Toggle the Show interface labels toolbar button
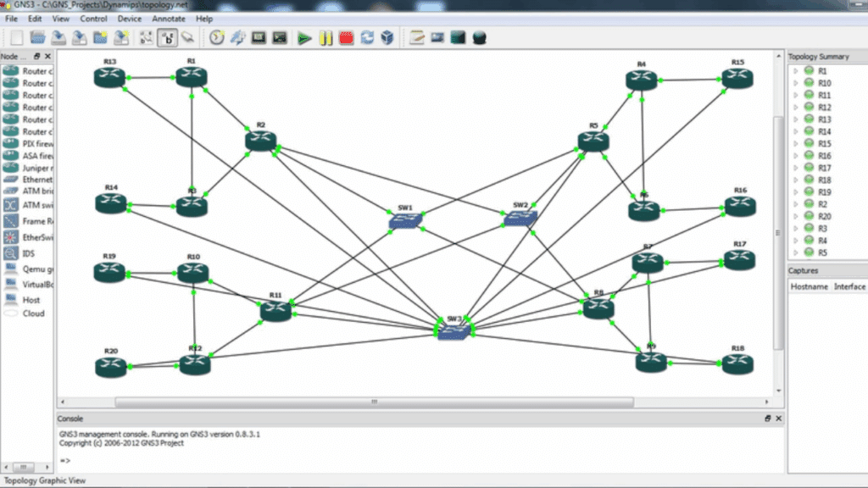Viewport: 868px width, 488px height. (167, 37)
